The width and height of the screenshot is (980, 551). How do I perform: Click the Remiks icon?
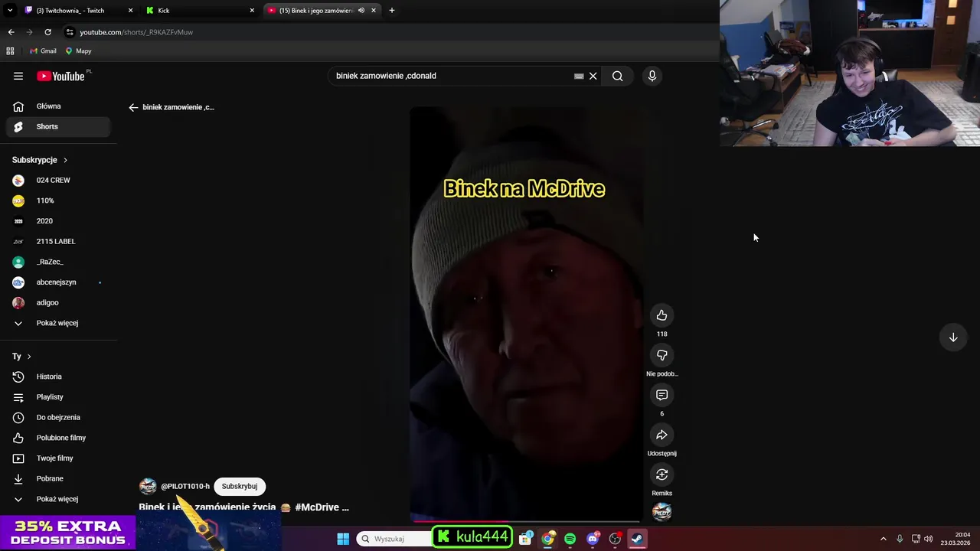tap(661, 474)
